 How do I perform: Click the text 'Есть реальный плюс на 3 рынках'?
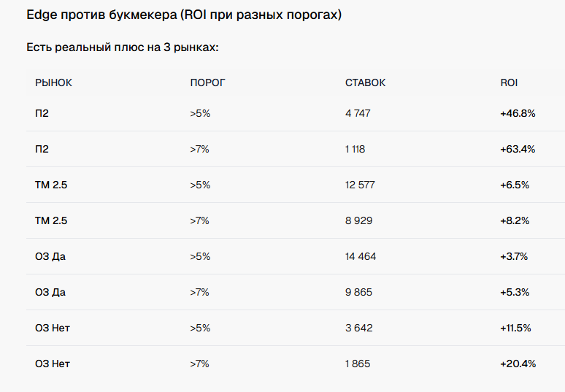pos(121,47)
